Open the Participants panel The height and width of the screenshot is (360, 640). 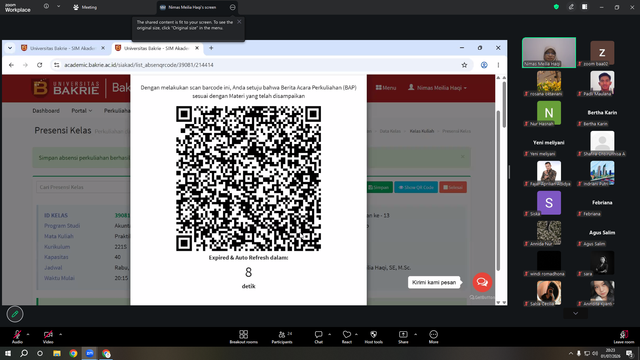[x=282, y=337]
